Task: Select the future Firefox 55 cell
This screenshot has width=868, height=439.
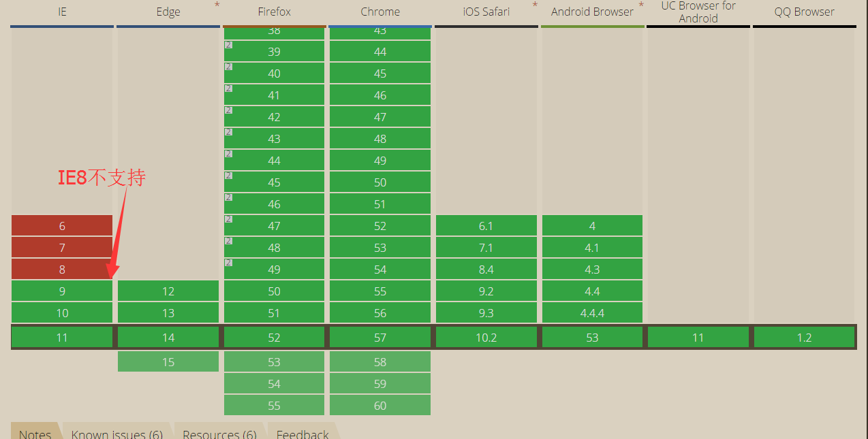Action: pyautogui.click(x=274, y=406)
